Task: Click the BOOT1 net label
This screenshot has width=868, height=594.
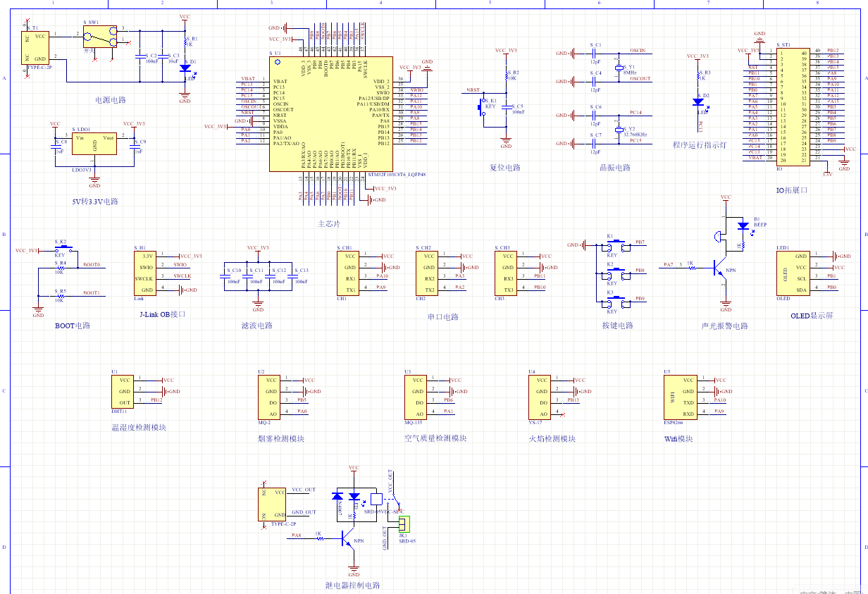Action: coord(92,293)
